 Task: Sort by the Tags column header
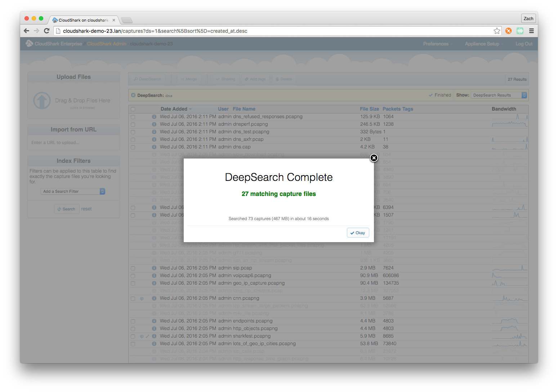408,109
